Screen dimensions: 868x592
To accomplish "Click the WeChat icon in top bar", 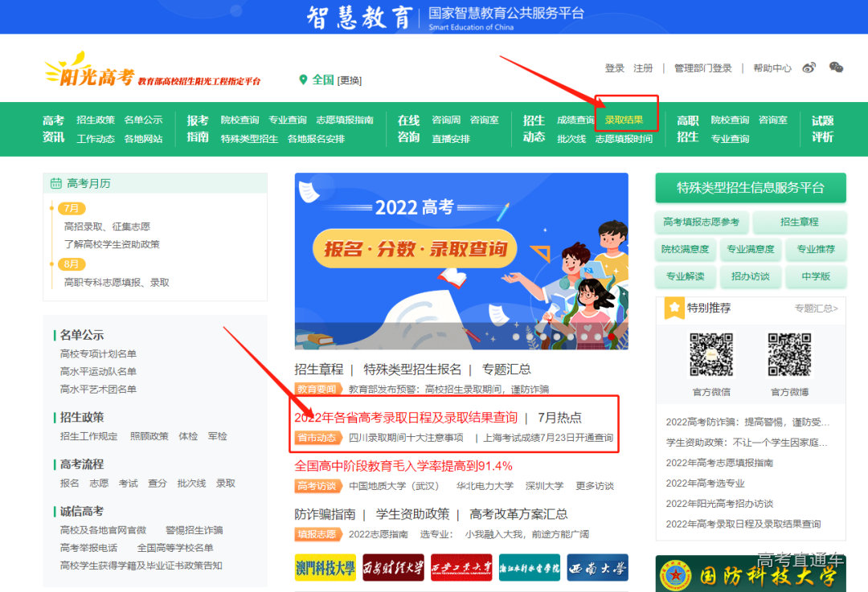I will click(836, 68).
